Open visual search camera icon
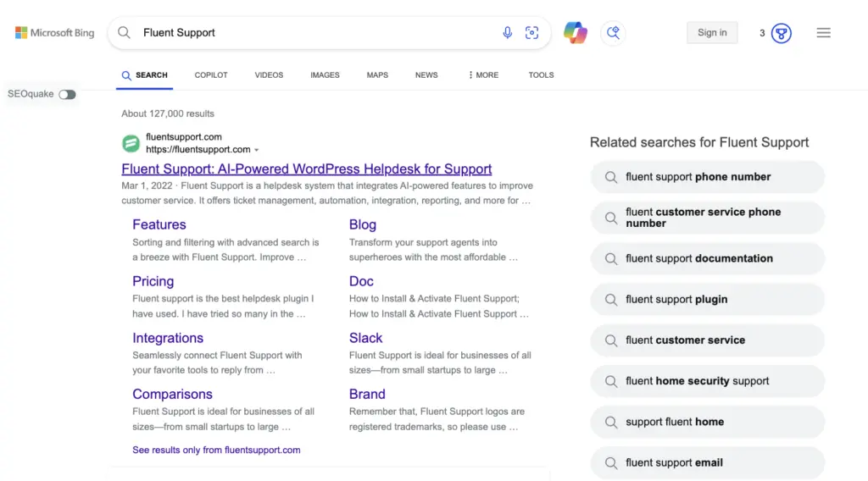 (x=531, y=33)
